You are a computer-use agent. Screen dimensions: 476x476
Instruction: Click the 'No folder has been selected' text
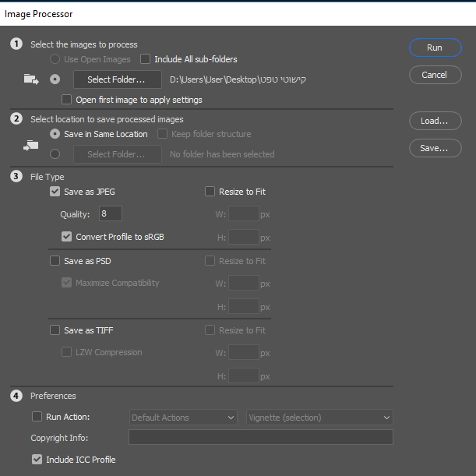(222, 154)
